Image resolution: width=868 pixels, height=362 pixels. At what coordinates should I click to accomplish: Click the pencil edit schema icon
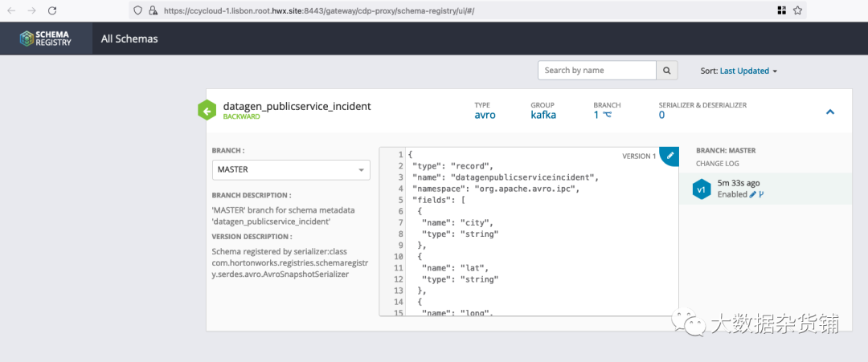click(x=670, y=155)
